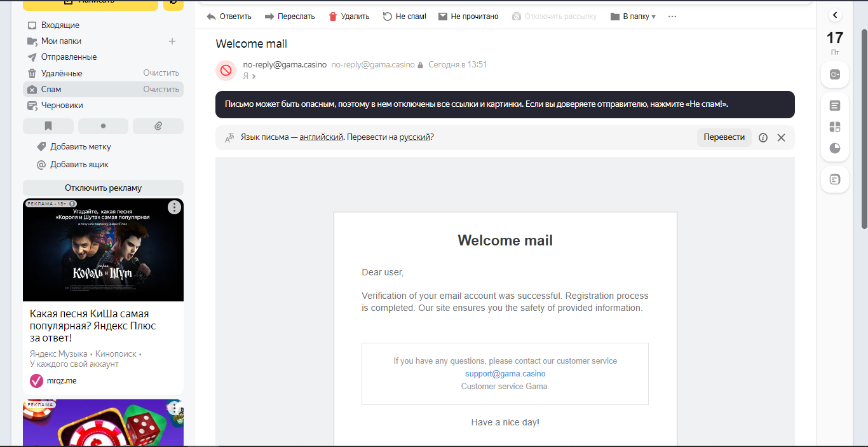Click the support@gama.casino link
The height and width of the screenshot is (447, 868).
[x=505, y=374]
